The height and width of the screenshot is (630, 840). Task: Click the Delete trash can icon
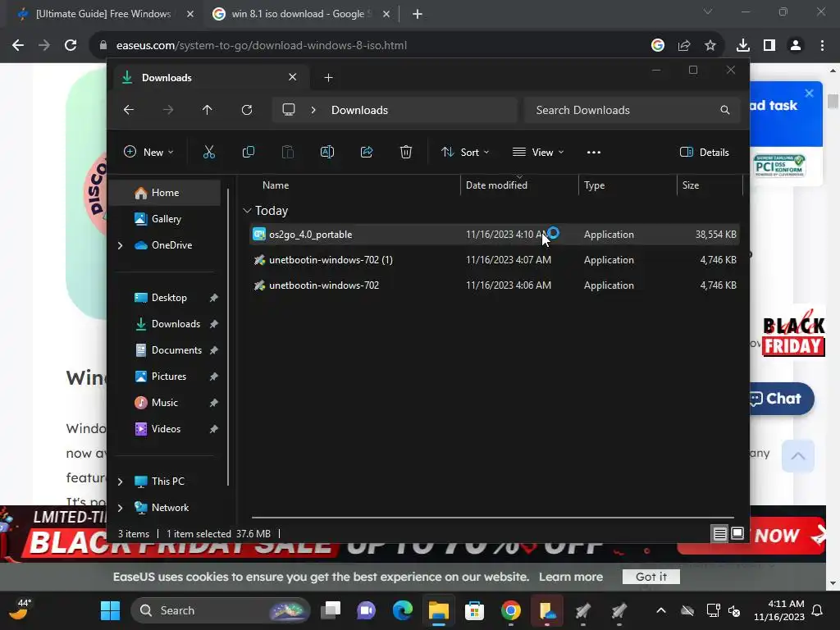click(x=406, y=152)
